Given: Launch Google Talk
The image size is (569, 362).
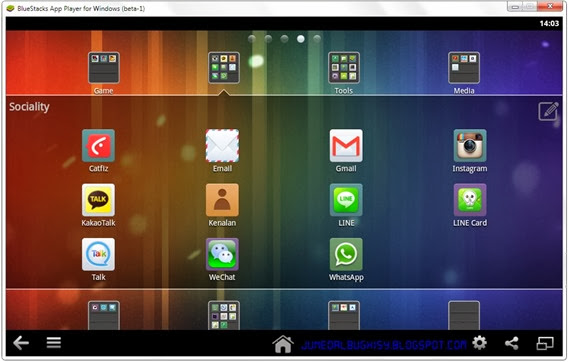Looking at the screenshot, I should (98, 255).
